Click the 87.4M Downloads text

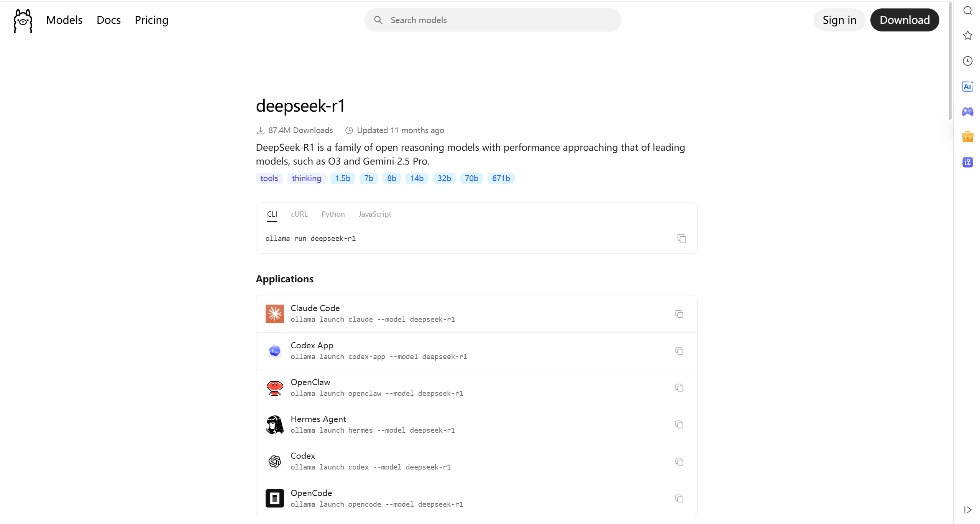coord(300,130)
